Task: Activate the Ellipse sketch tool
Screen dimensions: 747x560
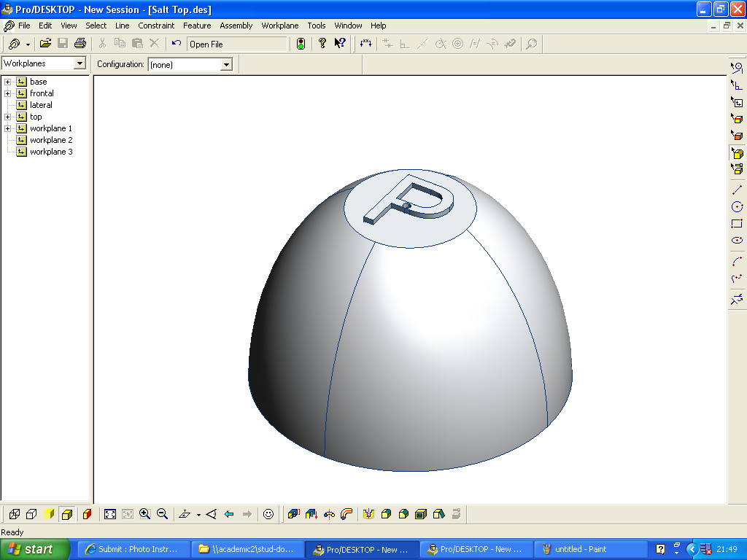Action: coord(737,241)
